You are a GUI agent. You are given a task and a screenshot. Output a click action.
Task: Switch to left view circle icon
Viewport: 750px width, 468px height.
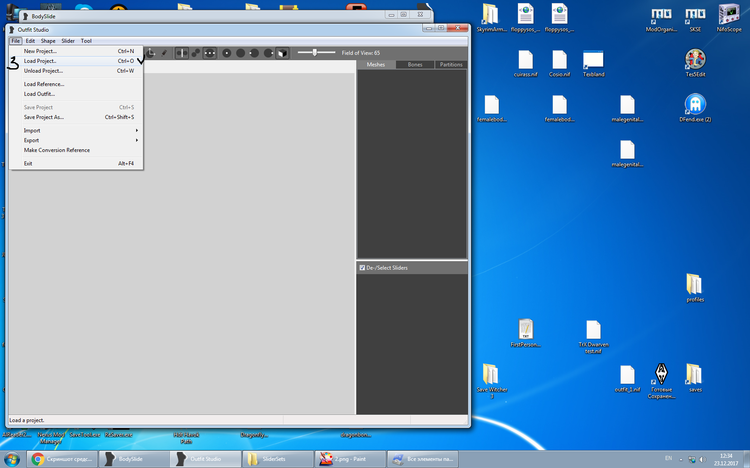pos(254,53)
